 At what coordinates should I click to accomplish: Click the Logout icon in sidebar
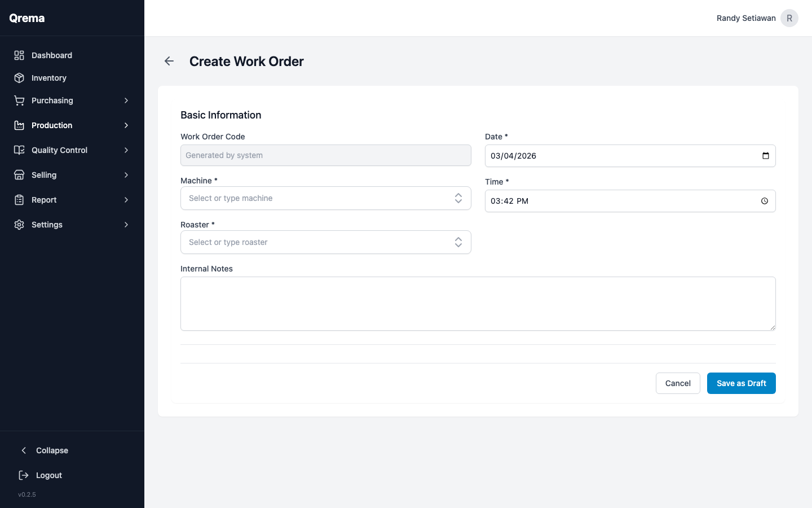coord(23,475)
